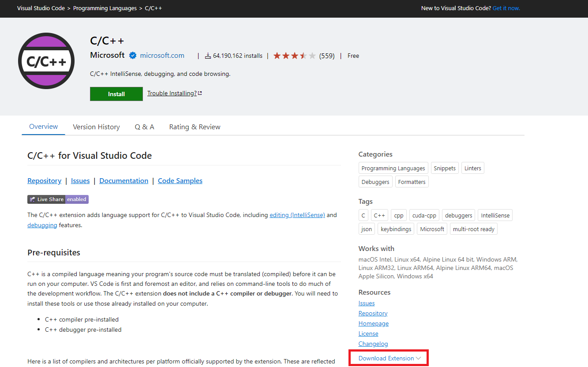Click the green Install button
This screenshot has width=588, height=367.
click(116, 94)
